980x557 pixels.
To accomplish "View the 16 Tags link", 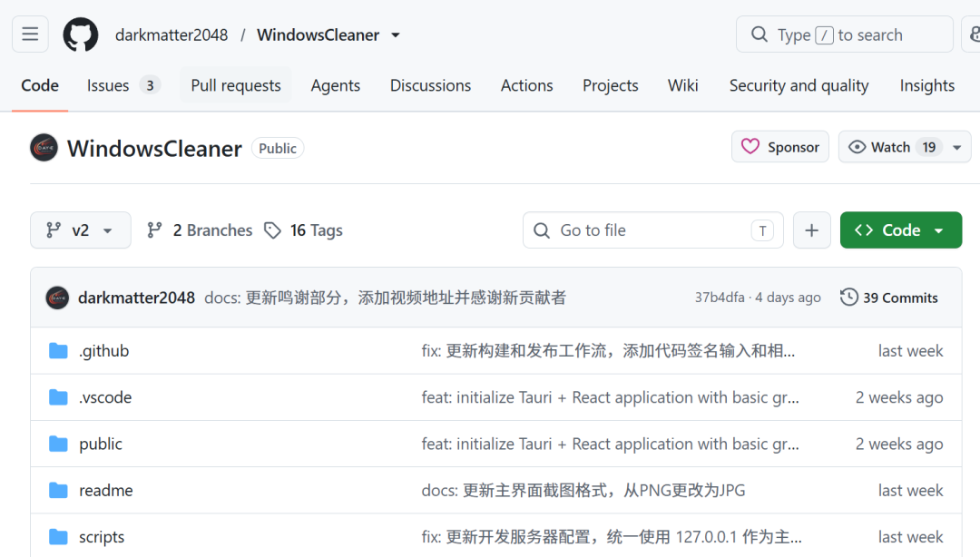I will point(304,230).
